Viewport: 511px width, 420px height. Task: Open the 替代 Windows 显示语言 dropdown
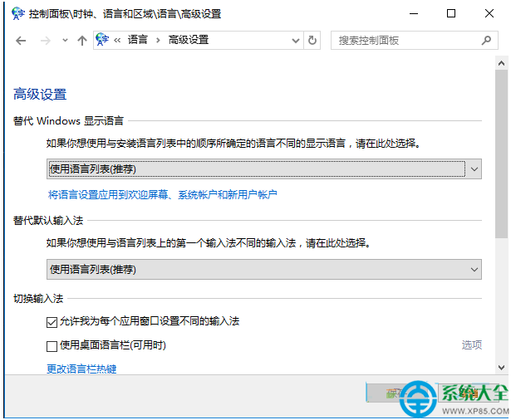[x=263, y=168]
